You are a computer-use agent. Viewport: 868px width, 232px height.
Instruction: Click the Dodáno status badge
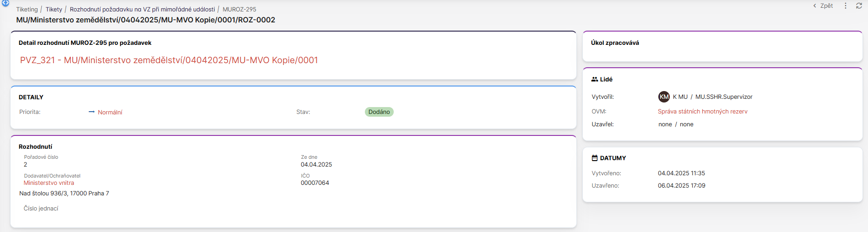379,112
